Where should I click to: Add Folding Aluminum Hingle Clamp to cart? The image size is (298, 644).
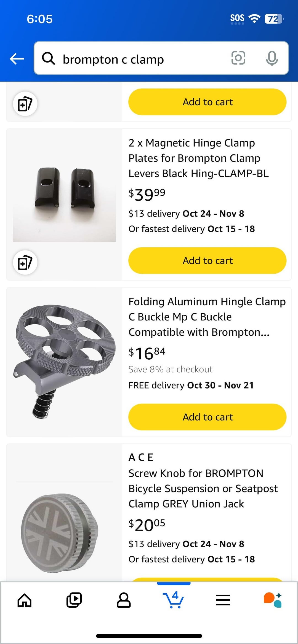(207, 417)
